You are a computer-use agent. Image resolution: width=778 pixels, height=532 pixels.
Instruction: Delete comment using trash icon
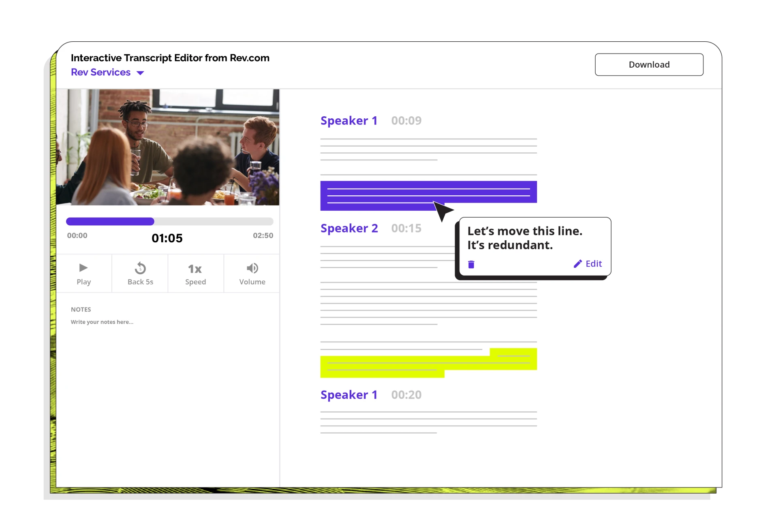tap(471, 265)
